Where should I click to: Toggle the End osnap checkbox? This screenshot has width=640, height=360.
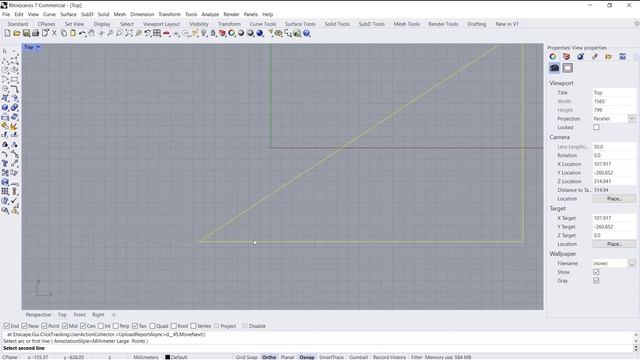pyautogui.click(x=7, y=326)
